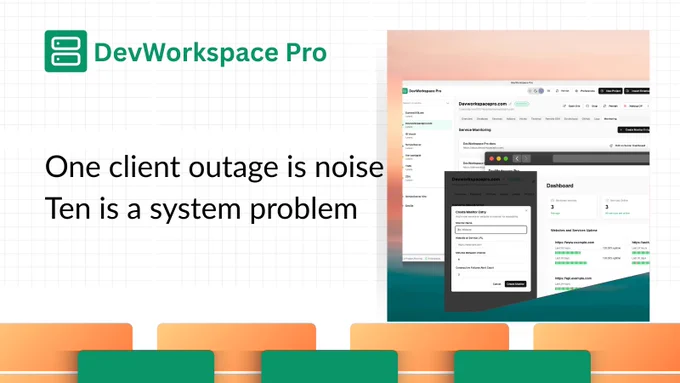Image resolution: width=680 pixels, height=383 pixels.
Task: Click the https://api.example.com service title
Action: pyautogui.click(x=573, y=278)
